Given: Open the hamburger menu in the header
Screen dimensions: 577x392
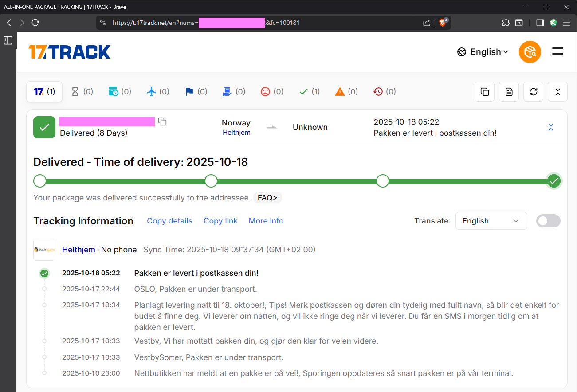Looking at the screenshot, I should pyautogui.click(x=557, y=51).
